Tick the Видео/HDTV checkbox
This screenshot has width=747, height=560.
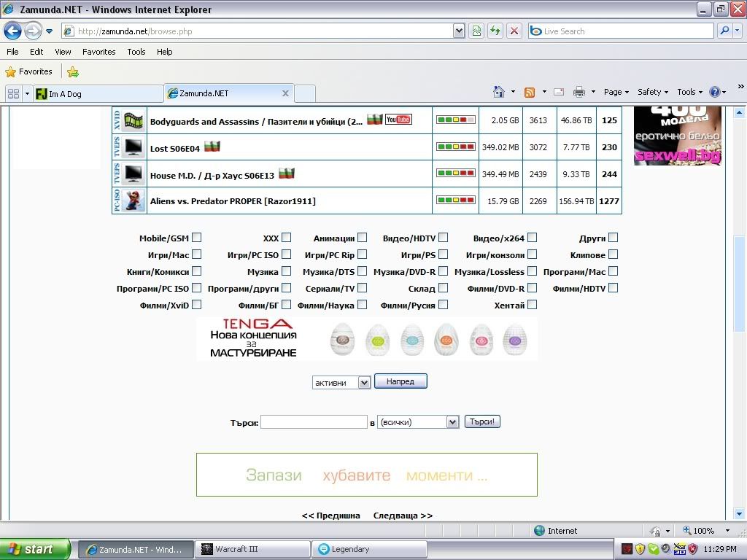tap(444, 237)
